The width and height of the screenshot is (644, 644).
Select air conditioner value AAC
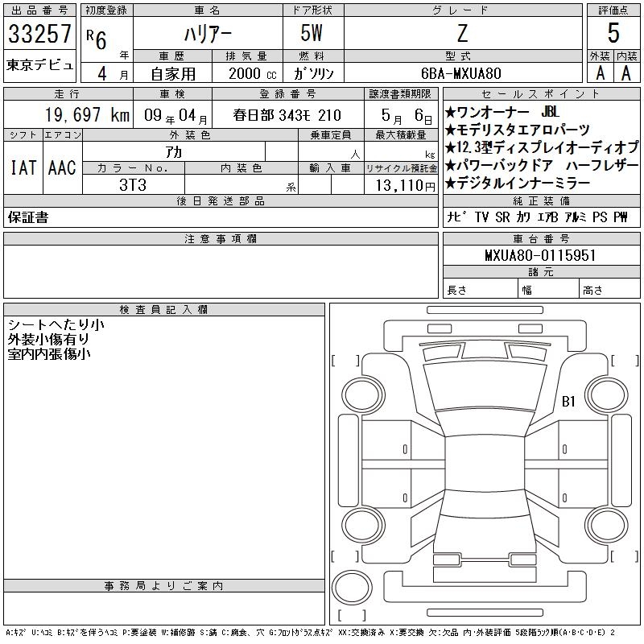[62, 167]
